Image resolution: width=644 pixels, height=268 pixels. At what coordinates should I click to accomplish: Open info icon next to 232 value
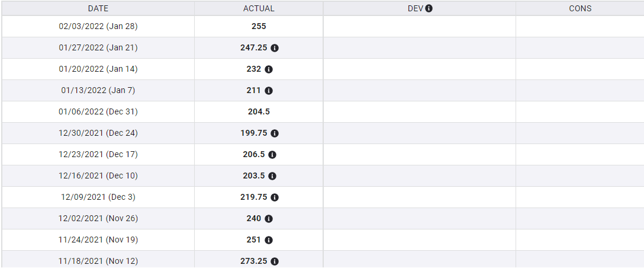pos(269,69)
